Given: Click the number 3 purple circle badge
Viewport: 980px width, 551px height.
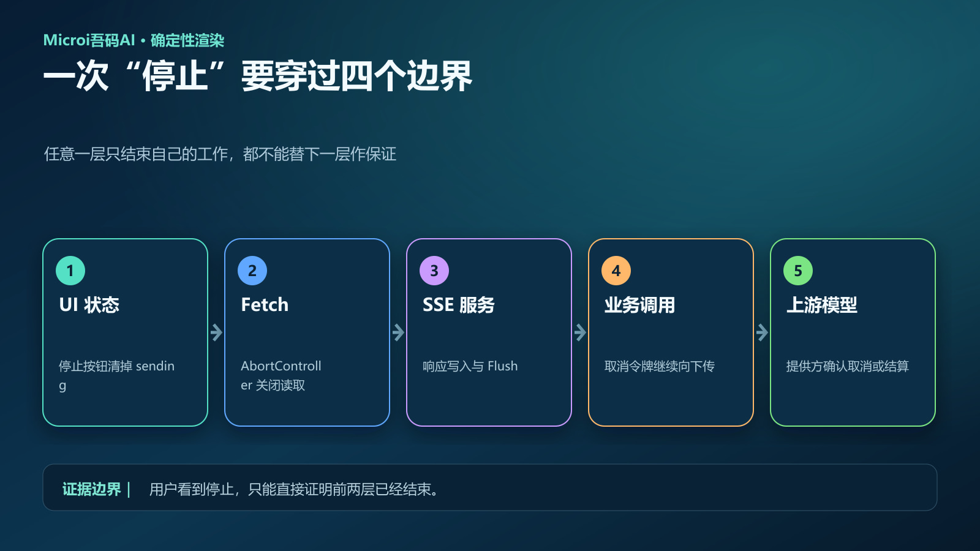Looking at the screenshot, I should click(x=434, y=271).
